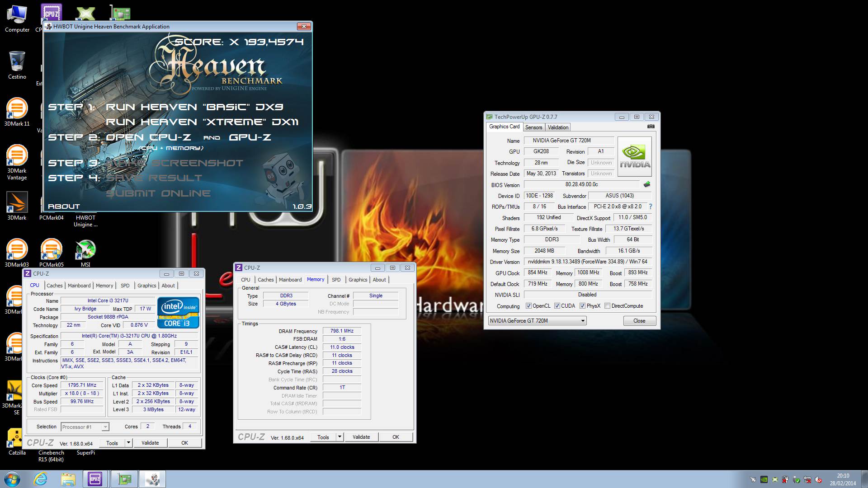
Task: Open the Windows Start button
Action: [12, 479]
